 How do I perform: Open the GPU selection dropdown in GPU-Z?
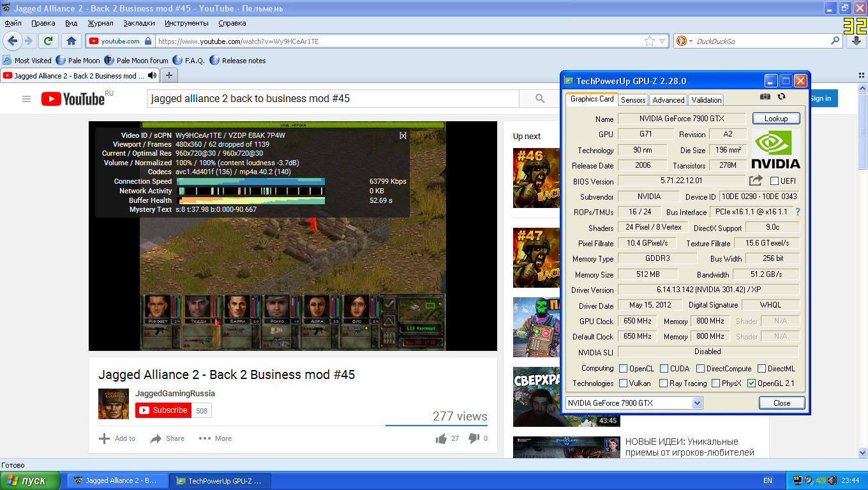click(634, 403)
